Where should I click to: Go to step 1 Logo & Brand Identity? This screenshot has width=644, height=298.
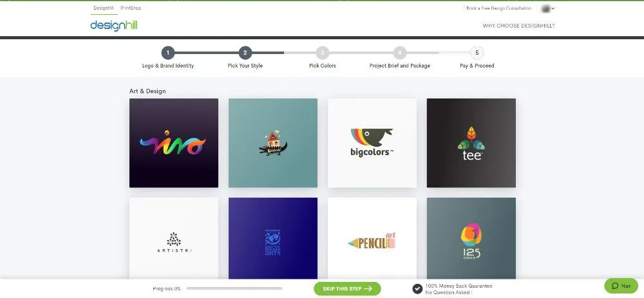click(x=167, y=53)
